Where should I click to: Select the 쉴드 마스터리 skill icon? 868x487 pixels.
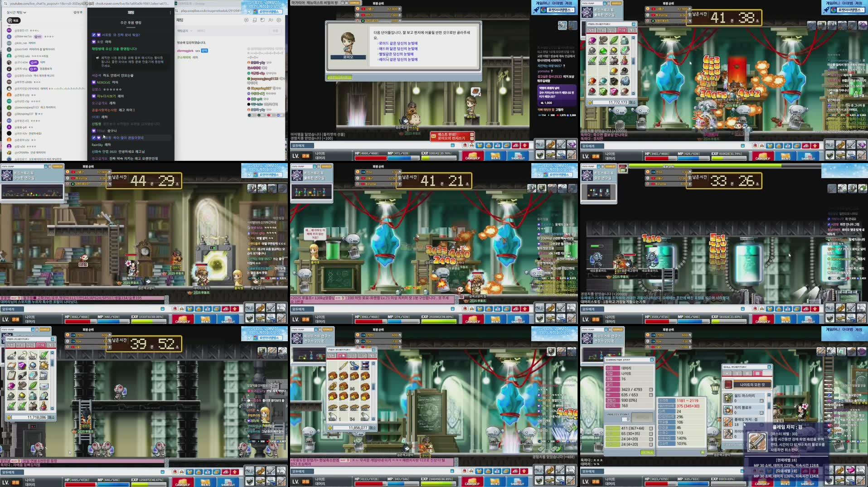[x=728, y=399]
